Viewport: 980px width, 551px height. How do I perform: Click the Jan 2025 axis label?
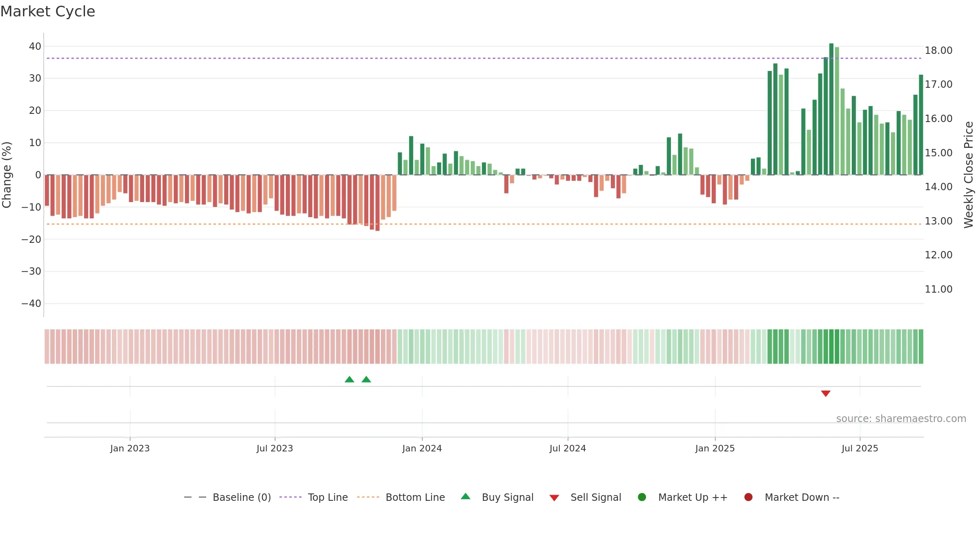715,448
